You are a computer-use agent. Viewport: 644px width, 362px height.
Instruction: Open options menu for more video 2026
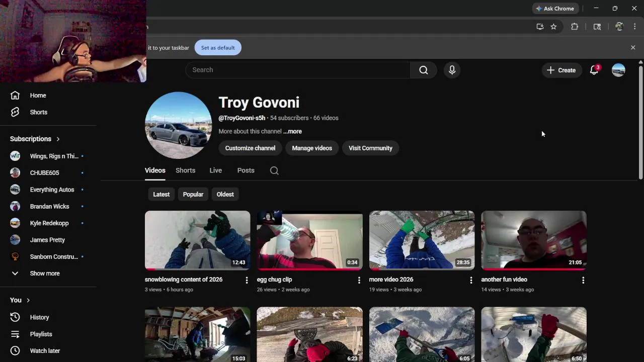tap(471, 280)
